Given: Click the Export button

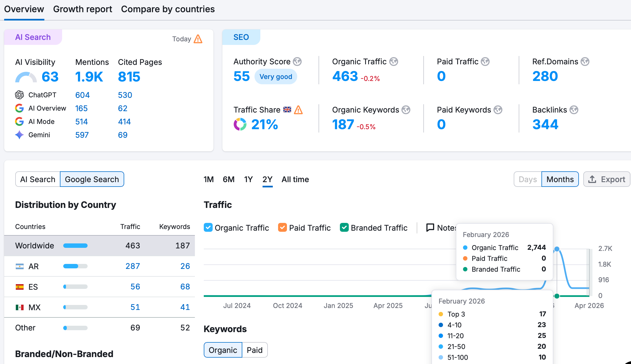Looking at the screenshot, I should click(x=607, y=179).
